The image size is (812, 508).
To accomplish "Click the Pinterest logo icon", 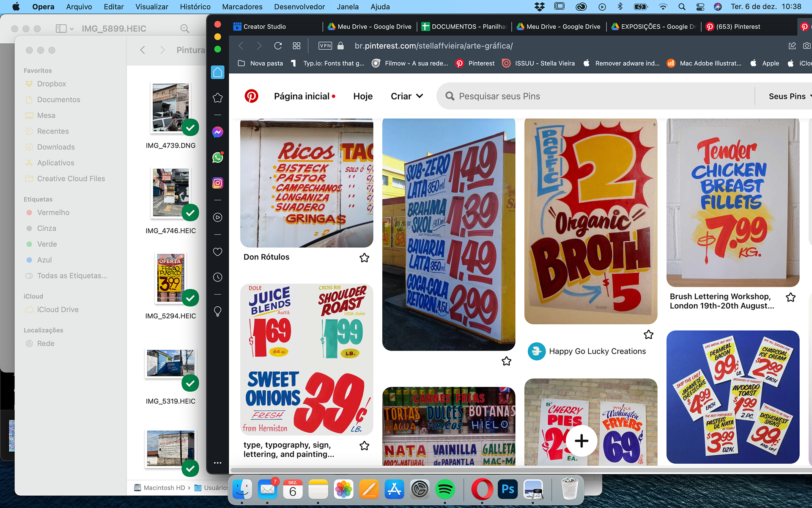I will 251,96.
